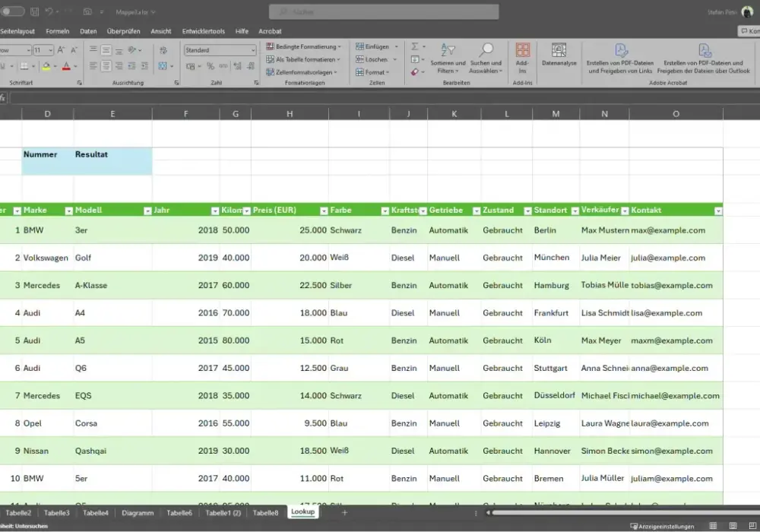Toggle bottom vertical alignment
Viewport: 760px width, 532px height.
click(119, 50)
